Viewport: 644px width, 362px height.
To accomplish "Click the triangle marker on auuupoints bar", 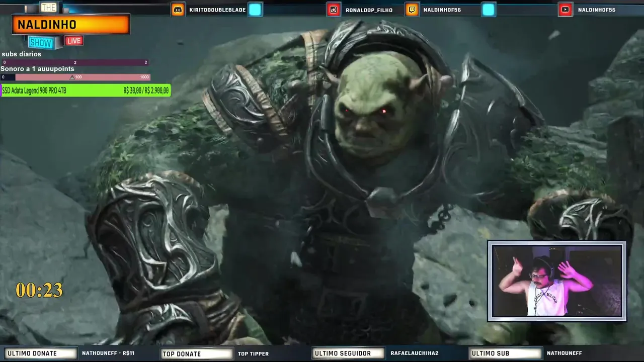I will [x=72, y=77].
